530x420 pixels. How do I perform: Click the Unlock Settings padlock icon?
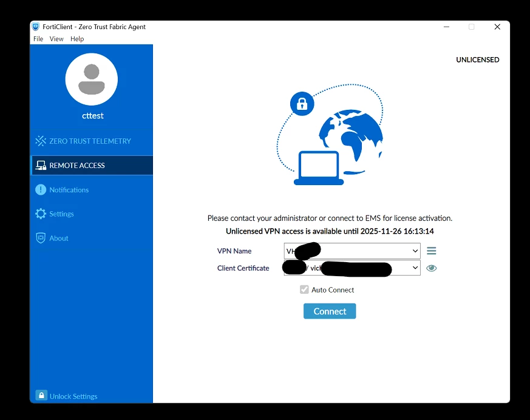click(41, 395)
